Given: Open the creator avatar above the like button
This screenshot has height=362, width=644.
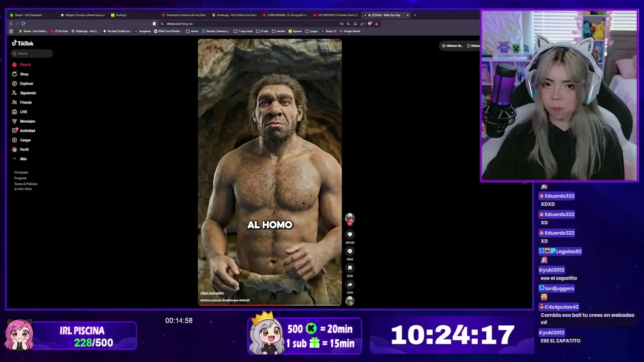Looking at the screenshot, I should point(350,218).
